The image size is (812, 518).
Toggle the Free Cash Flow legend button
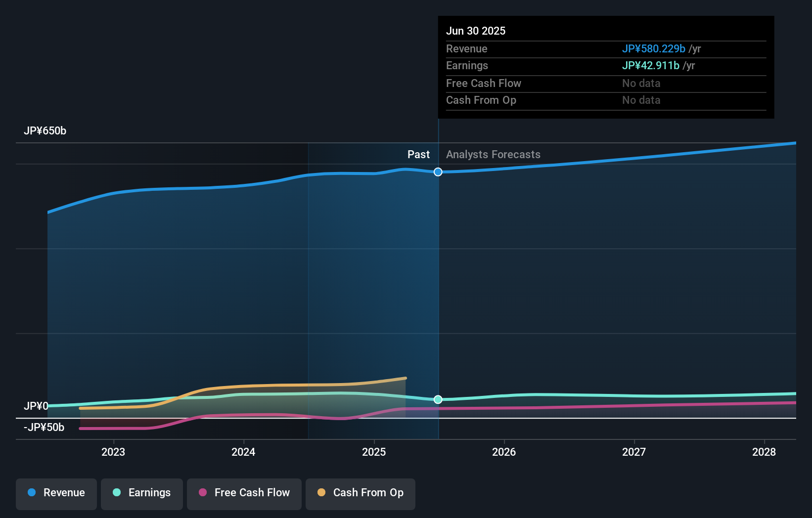[x=244, y=494]
